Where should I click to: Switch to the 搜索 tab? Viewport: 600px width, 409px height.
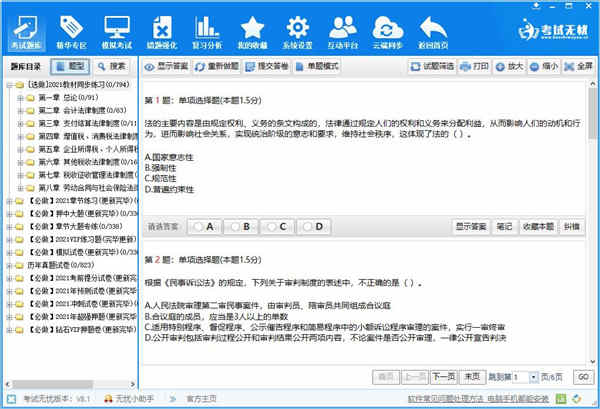(x=112, y=67)
